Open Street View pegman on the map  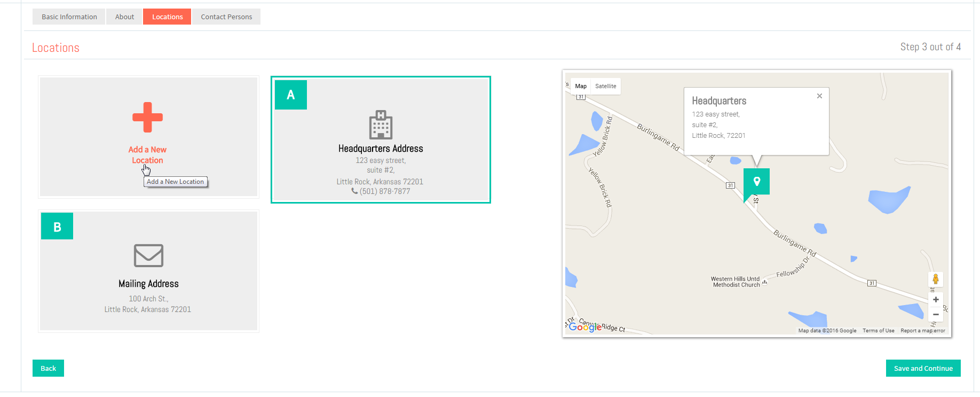935,279
